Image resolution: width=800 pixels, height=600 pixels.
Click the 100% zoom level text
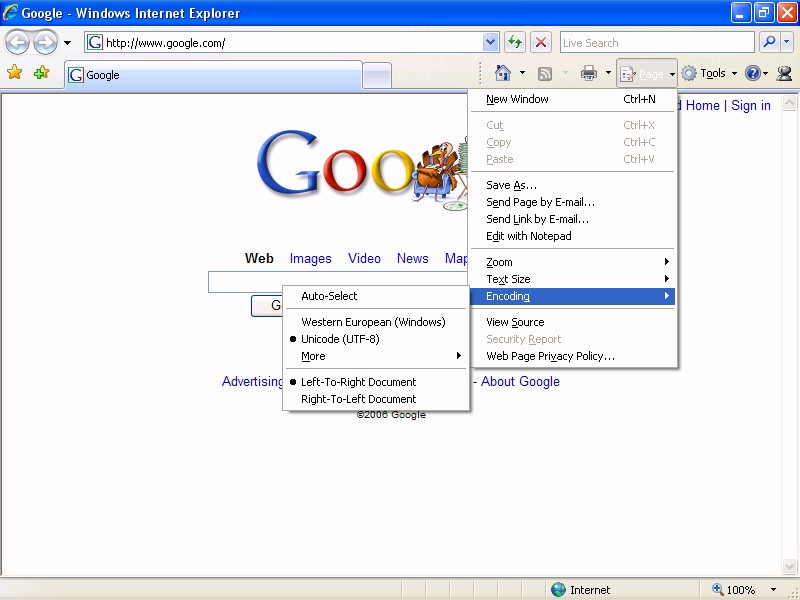pyautogui.click(x=740, y=590)
